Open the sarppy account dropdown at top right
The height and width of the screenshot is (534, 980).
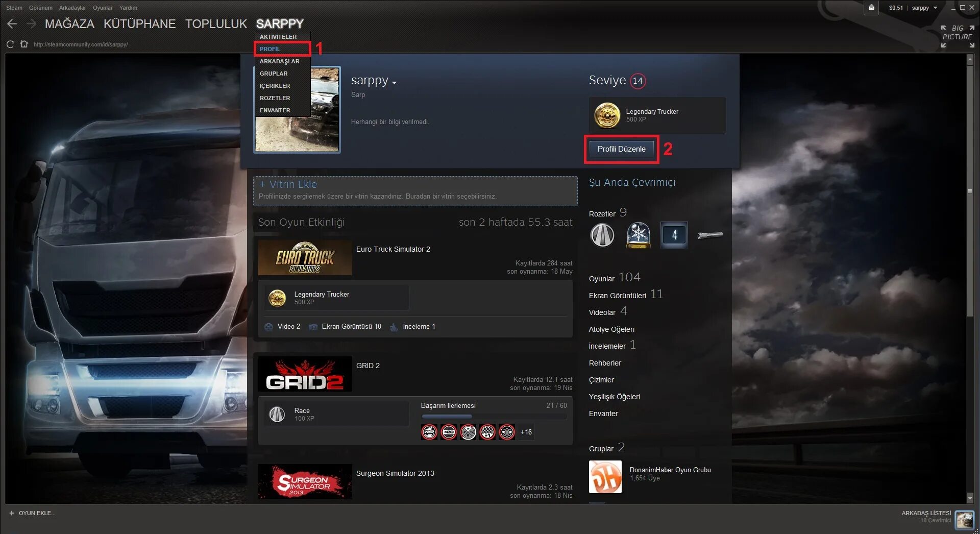(x=925, y=8)
